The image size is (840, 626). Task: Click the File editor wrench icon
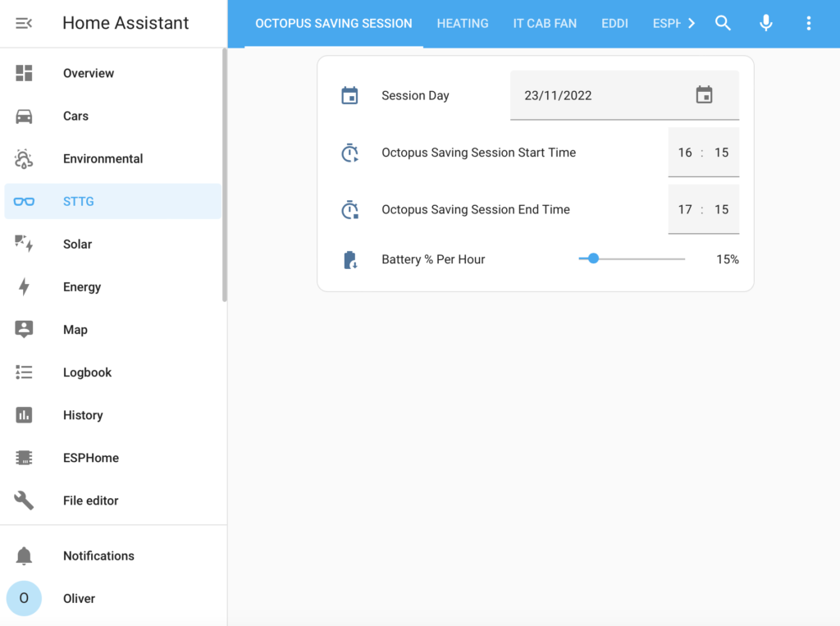(24, 500)
